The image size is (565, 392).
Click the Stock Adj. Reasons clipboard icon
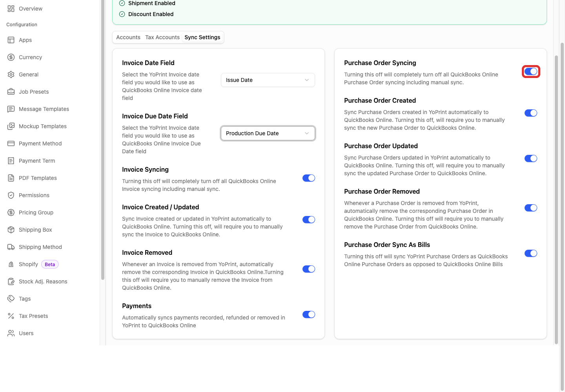pyautogui.click(x=11, y=281)
